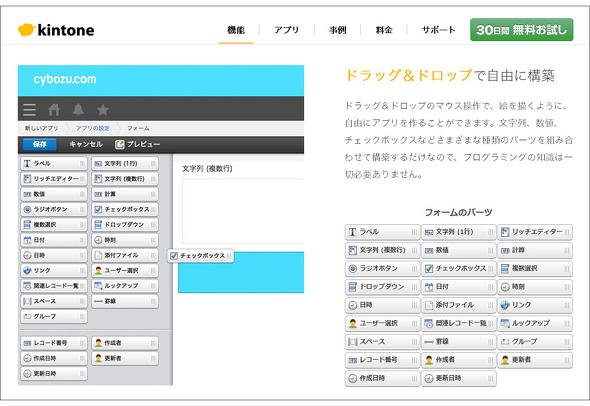Go to the 事例 nav tab
The image size is (590, 406).
pyautogui.click(x=338, y=30)
